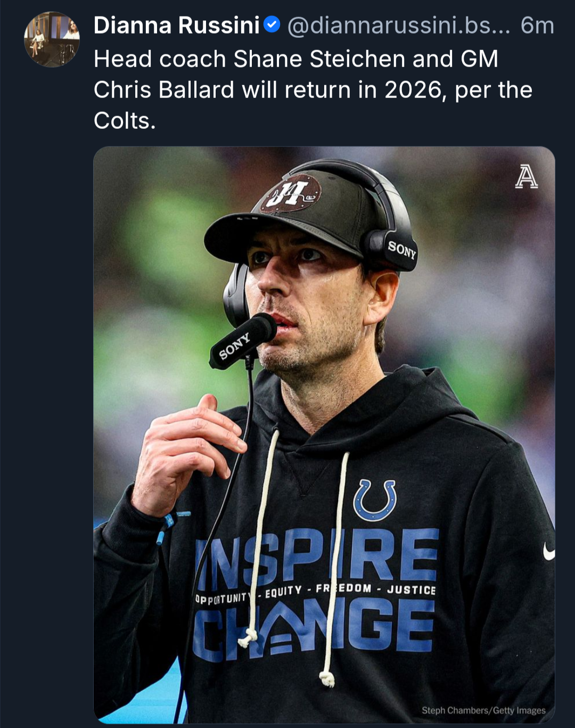Click the Colts horseshoe logo on hoodie
575x728 pixels.
tap(375, 500)
